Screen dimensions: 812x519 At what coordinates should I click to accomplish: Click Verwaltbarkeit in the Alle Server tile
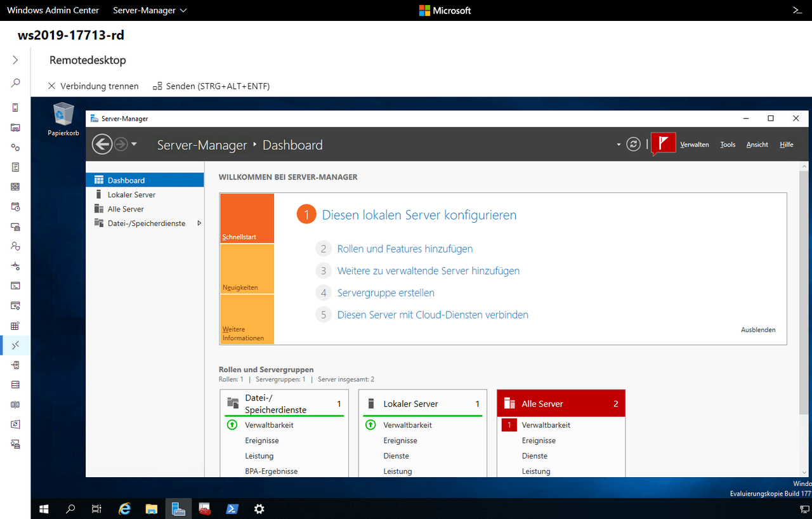pyautogui.click(x=546, y=425)
